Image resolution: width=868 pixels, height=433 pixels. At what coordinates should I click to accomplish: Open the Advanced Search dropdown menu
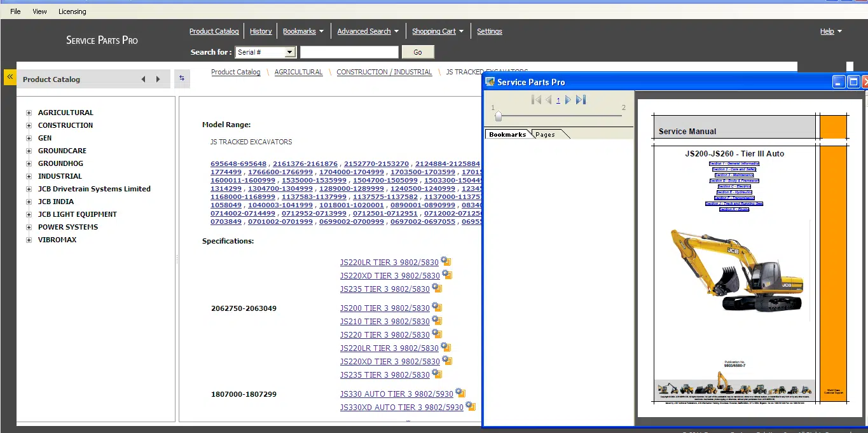click(368, 31)
